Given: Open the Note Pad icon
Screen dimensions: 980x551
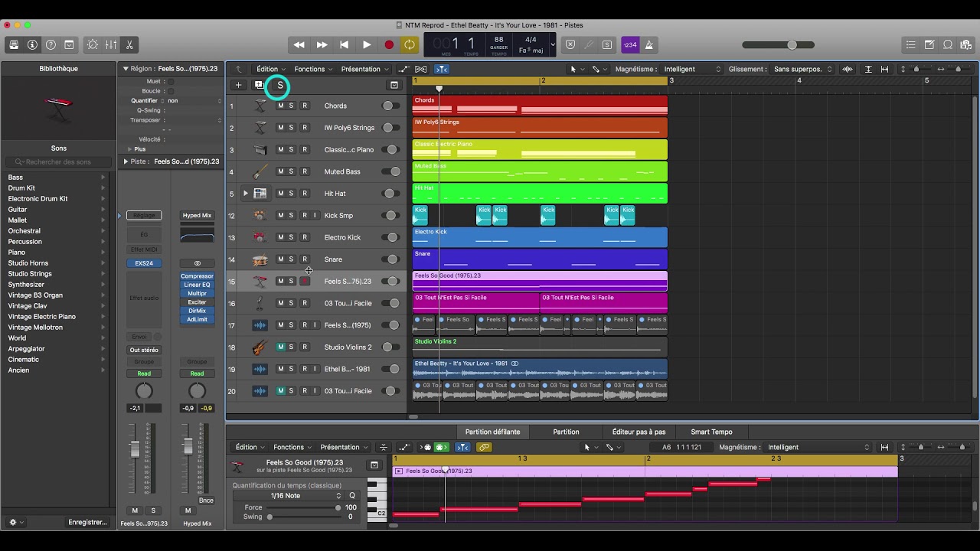Looking at the screenshot, I should pos(929,45).
